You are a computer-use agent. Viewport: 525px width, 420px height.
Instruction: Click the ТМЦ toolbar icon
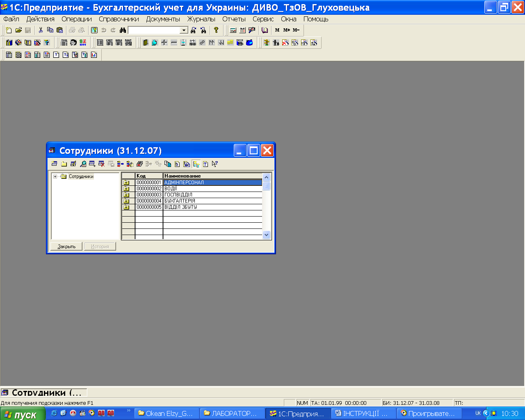pos(64,42)
